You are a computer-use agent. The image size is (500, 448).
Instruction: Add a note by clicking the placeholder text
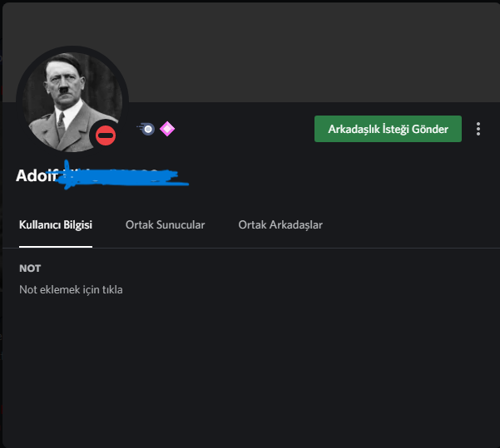(x=71, y=289)
